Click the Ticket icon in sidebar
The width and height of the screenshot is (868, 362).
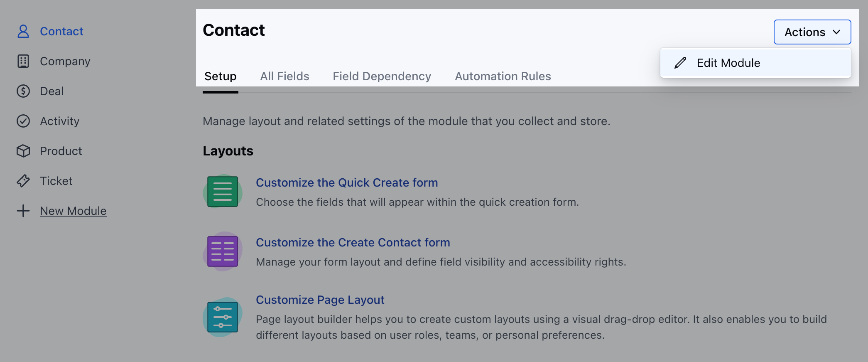point(23,181)
